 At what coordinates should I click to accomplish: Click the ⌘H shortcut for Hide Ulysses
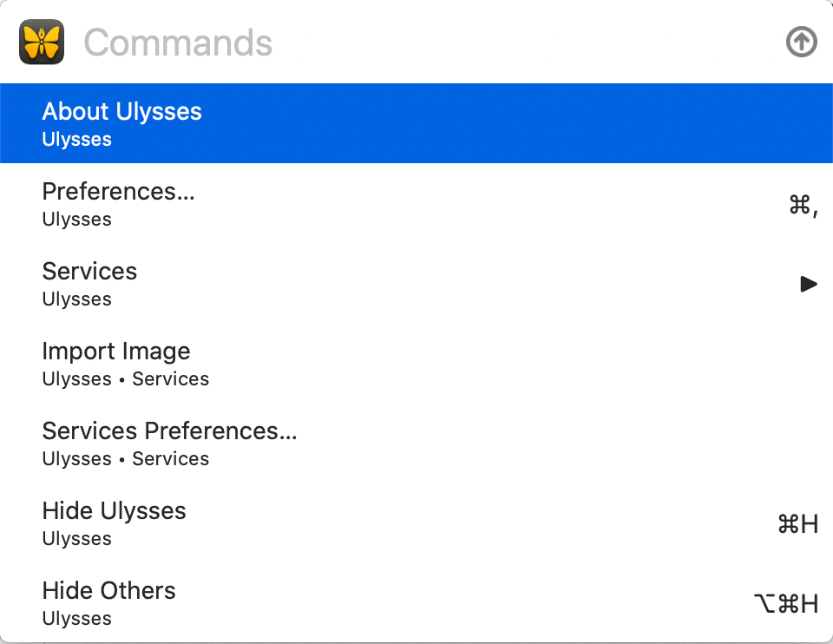coord(798,524)
